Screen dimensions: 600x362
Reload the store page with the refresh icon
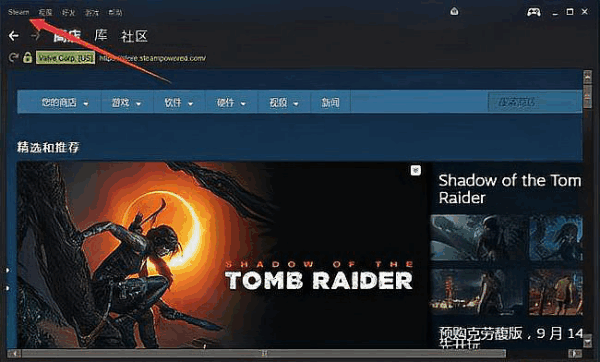pos(14,58)
